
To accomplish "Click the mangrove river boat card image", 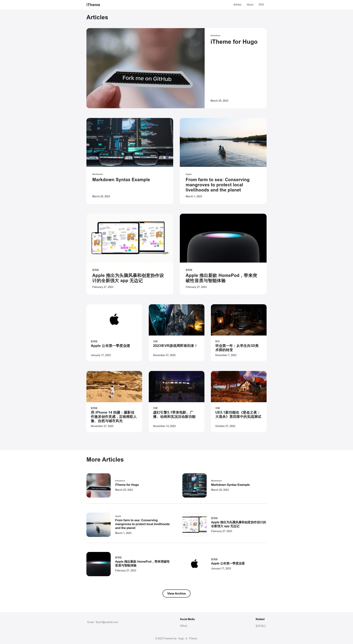I will coord(223,142).
